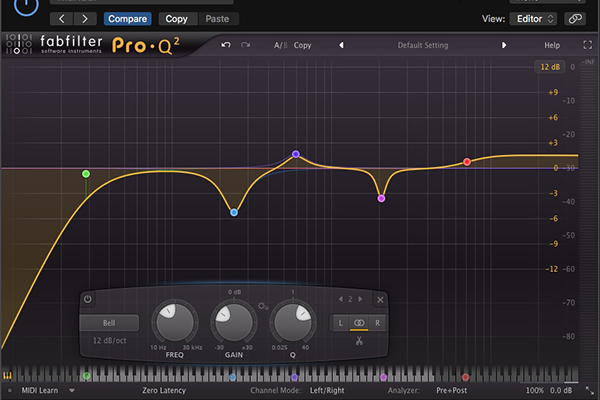Select previous preset with left triangle
600x400 pixels.
[341, 45]
